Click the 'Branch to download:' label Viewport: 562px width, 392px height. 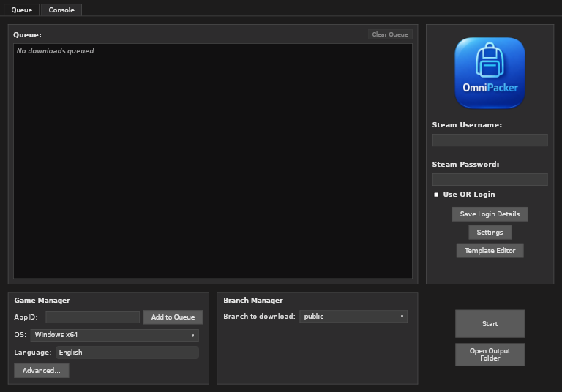259,317
